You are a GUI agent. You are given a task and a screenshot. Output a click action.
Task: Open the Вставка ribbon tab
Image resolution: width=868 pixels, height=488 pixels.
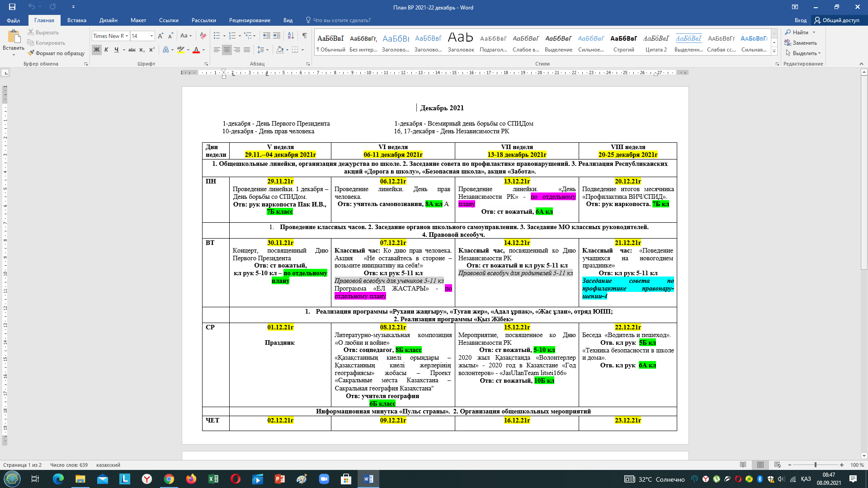(76, 20)
